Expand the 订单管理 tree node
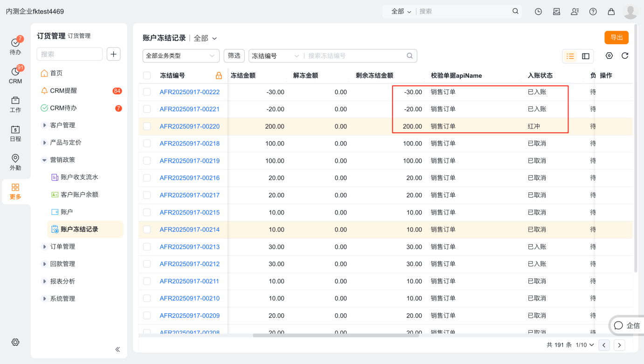This screenshot has height=364, width=644. pyautogui.click(x=44, y=247)
